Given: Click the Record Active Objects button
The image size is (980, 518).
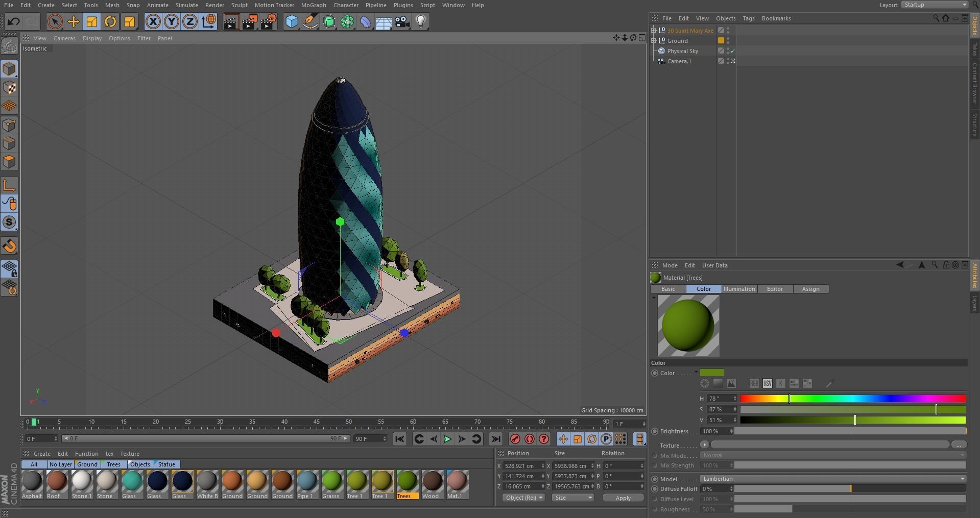Looking at the screenshot, I should [x=515, y=439].
